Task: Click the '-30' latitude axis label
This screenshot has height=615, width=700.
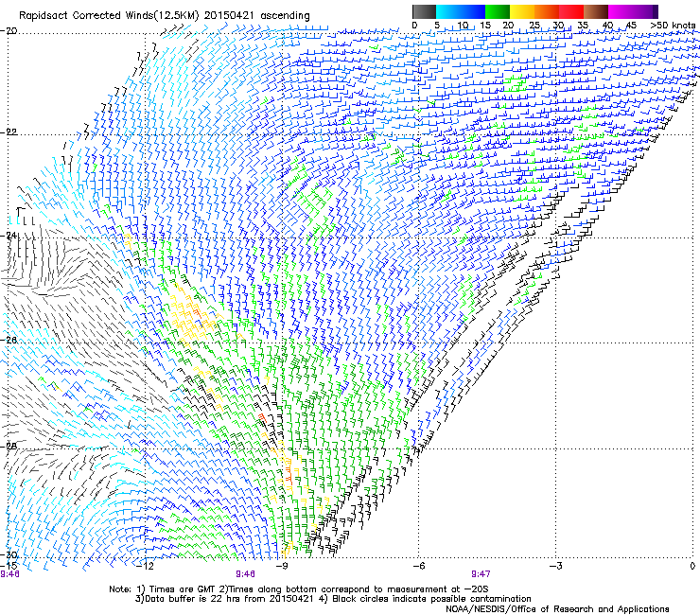Action: pos(9,554)
